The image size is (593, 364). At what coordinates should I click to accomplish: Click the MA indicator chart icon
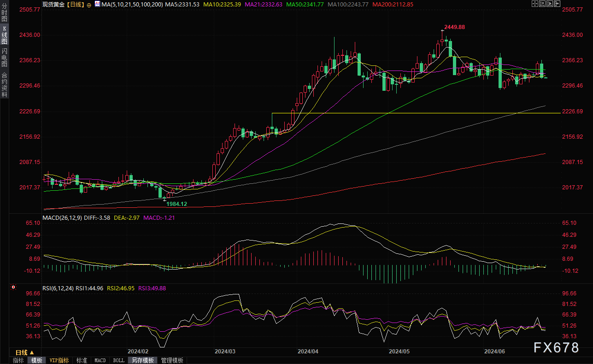96,4
